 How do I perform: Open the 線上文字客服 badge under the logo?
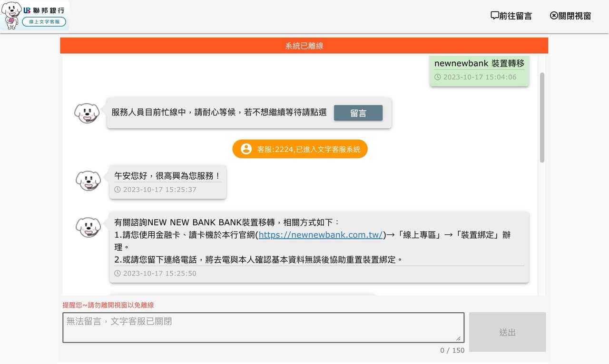(x=45, y=21)
